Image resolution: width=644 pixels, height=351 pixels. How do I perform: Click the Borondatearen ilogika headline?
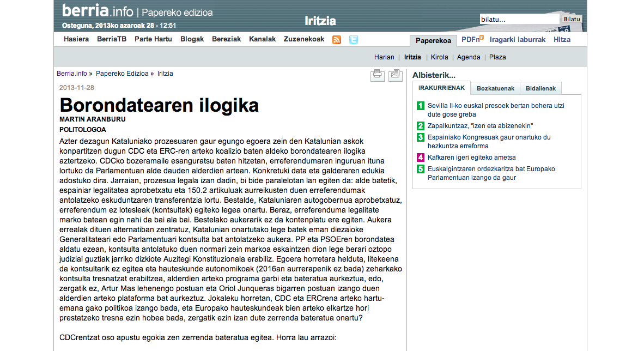[x=159, y=105]
